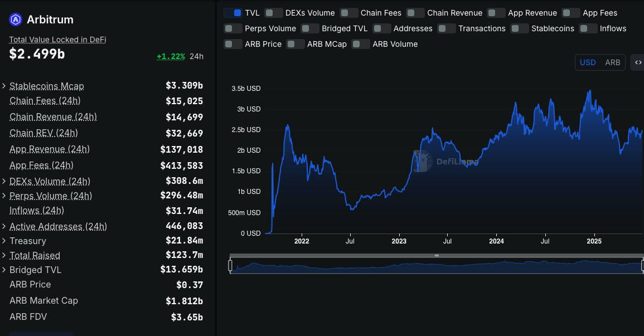Turn on App Revenue toggle

(x=496, y=13)
